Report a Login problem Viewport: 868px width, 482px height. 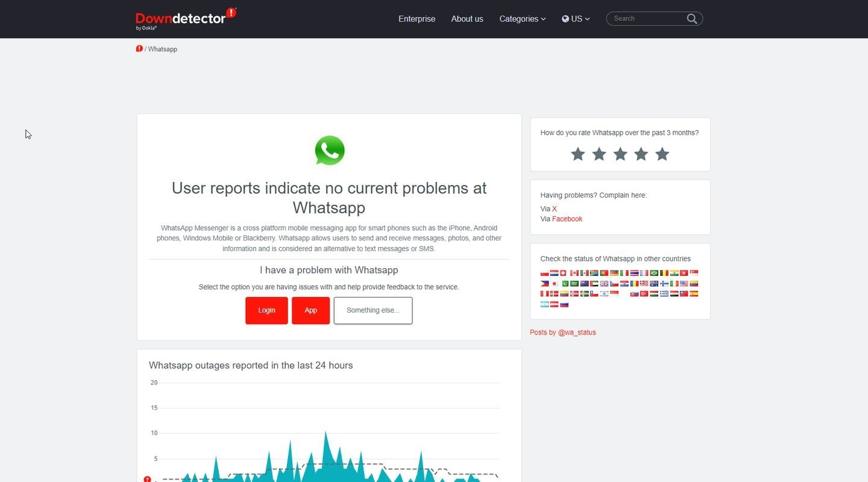266,310
